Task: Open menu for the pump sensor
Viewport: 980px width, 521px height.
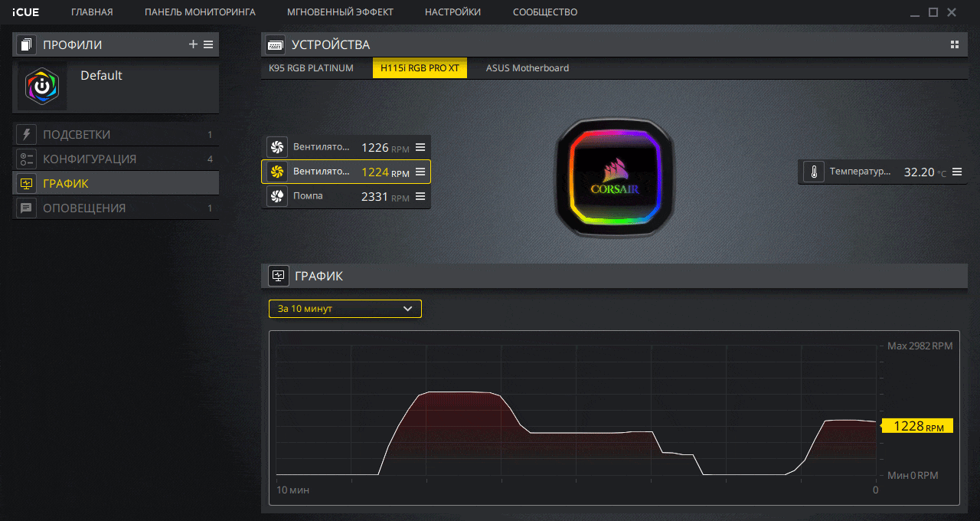Action: click(420, 197)
